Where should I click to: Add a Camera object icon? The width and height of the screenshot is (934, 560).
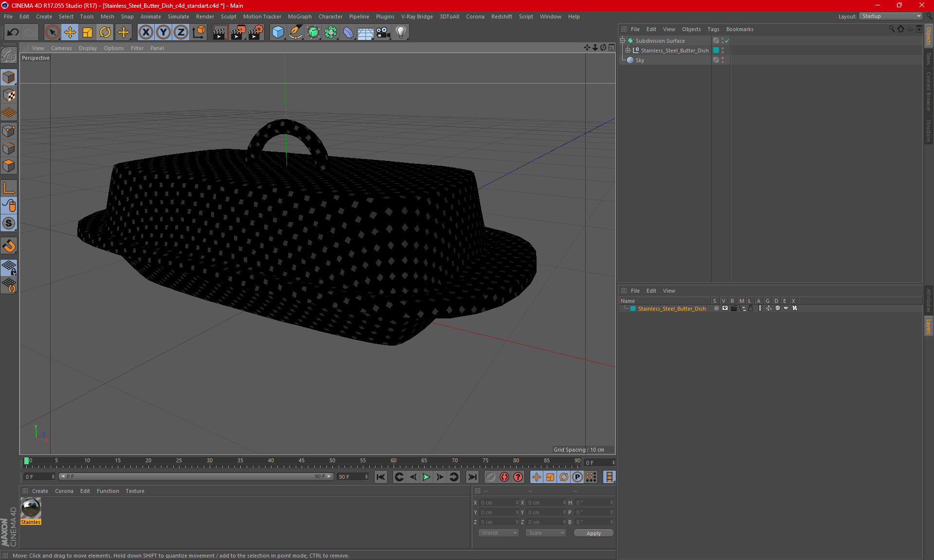coord(383,33)
